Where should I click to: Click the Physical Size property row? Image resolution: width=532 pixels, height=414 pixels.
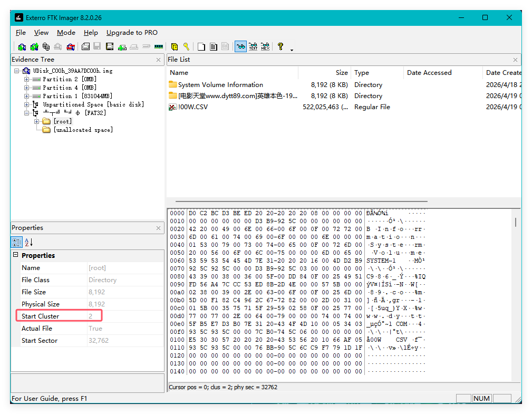click(88, 304)
